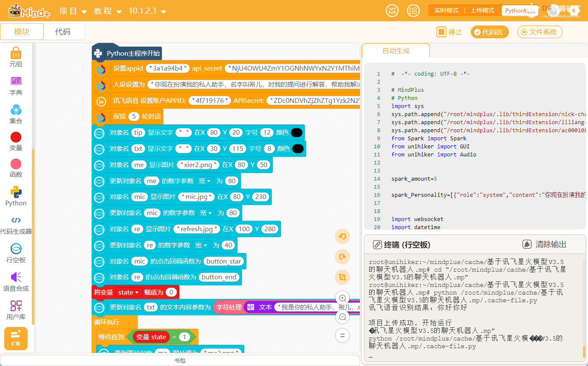Open the 10.1.2.3 connection dropdown
The height and width of the screenshot is (366, 588).
tap(147, 11)
